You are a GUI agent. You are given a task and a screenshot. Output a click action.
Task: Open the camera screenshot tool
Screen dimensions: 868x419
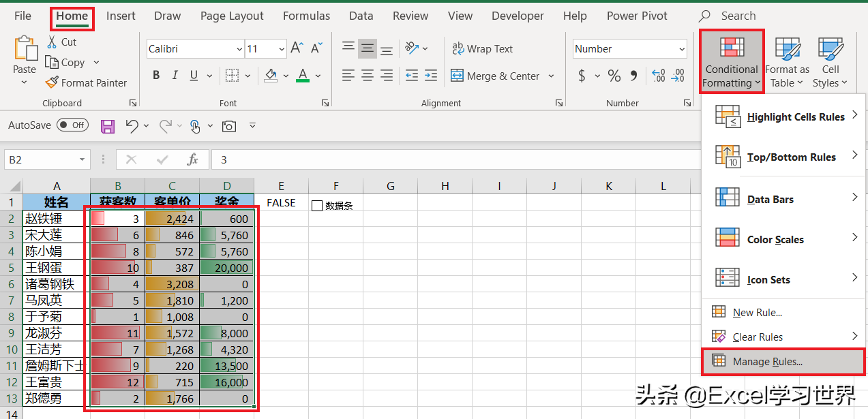pyautogui.click(x=230, y=125)
